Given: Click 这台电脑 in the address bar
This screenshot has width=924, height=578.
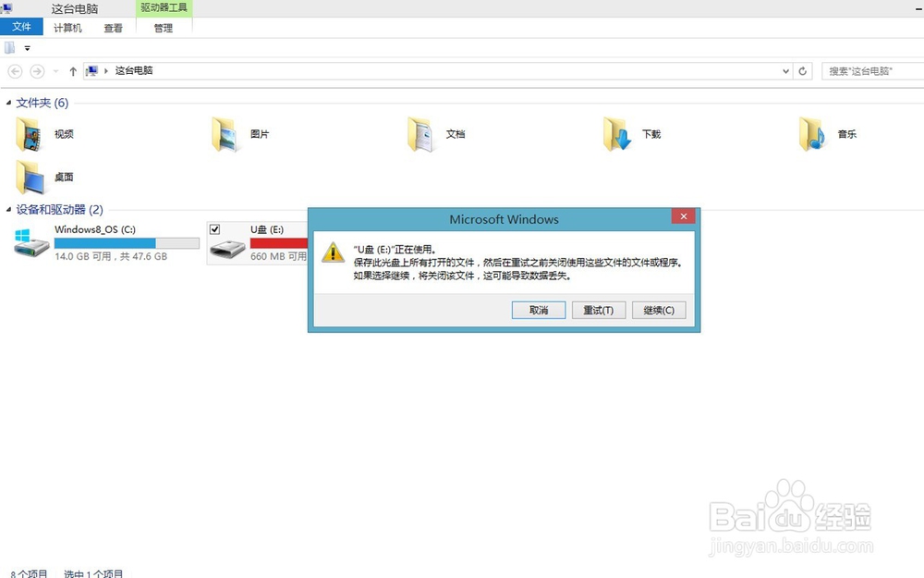Looking at the screenshot, I should tap(134, 71).
